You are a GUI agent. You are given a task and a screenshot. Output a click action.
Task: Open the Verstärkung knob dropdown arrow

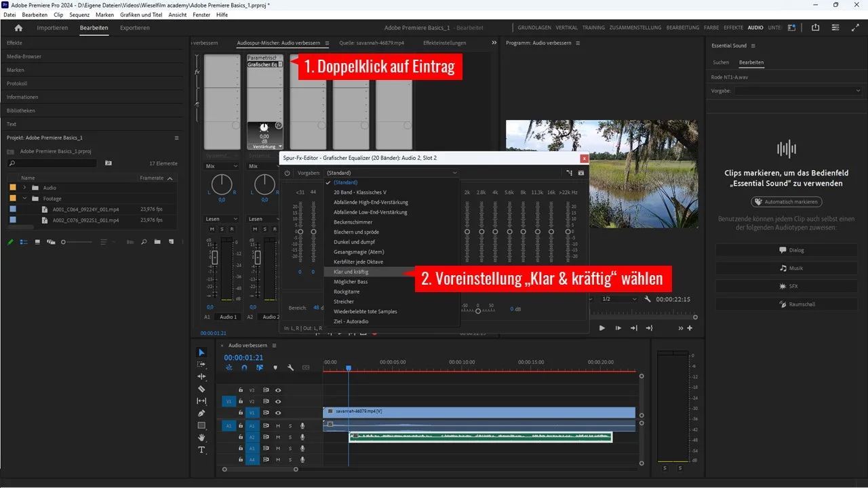click(x=280, y=146)
